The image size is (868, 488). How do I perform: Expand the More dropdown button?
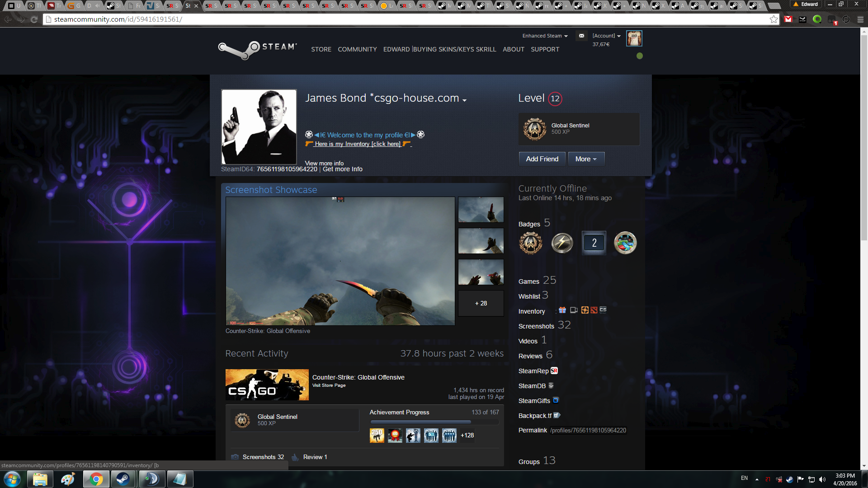(586, 159)
